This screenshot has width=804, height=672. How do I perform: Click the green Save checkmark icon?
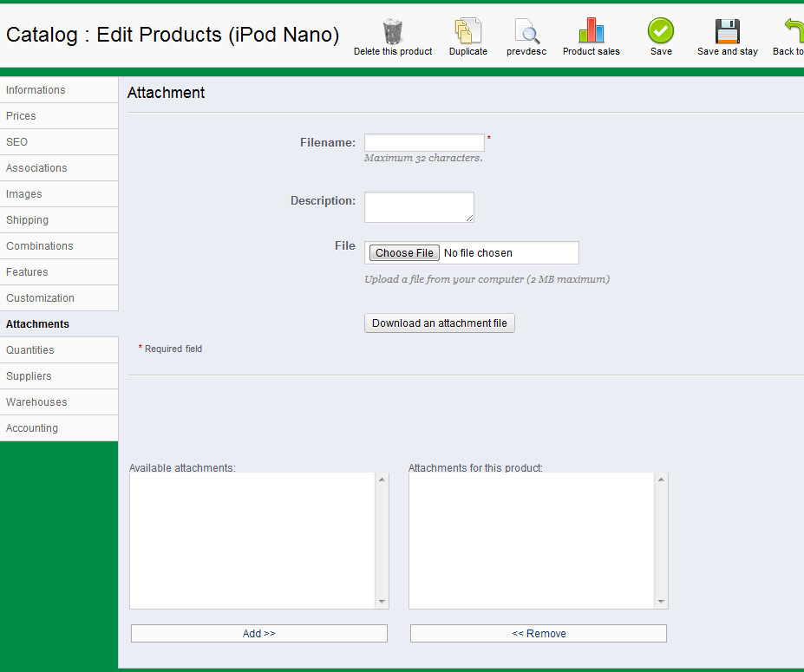pyautogui.click(x=661, y=32)
